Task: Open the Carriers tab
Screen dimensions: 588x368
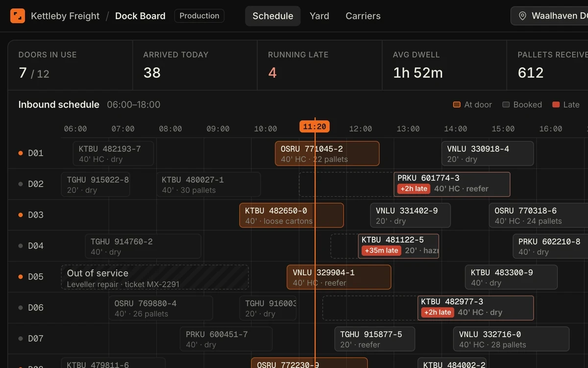Action: pos(363,16)
